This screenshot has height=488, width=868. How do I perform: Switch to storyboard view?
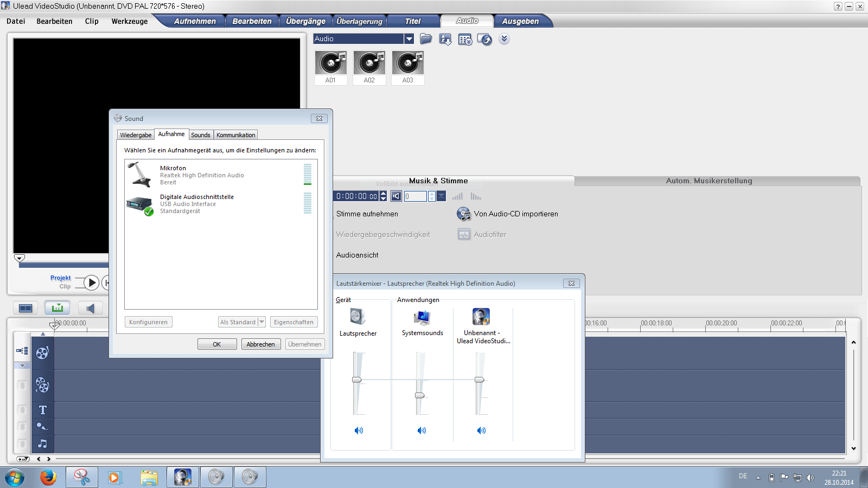click(25, 308)
